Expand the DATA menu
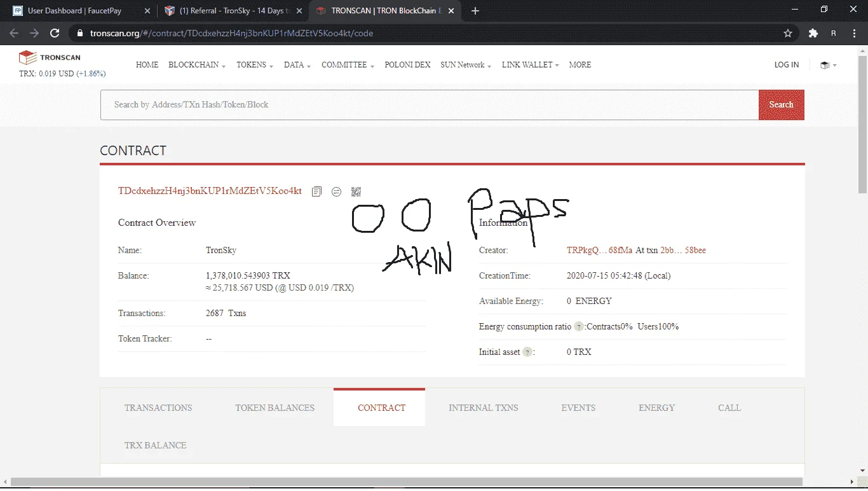This screenshot has width=868, height=491. (x=297, y=65)
